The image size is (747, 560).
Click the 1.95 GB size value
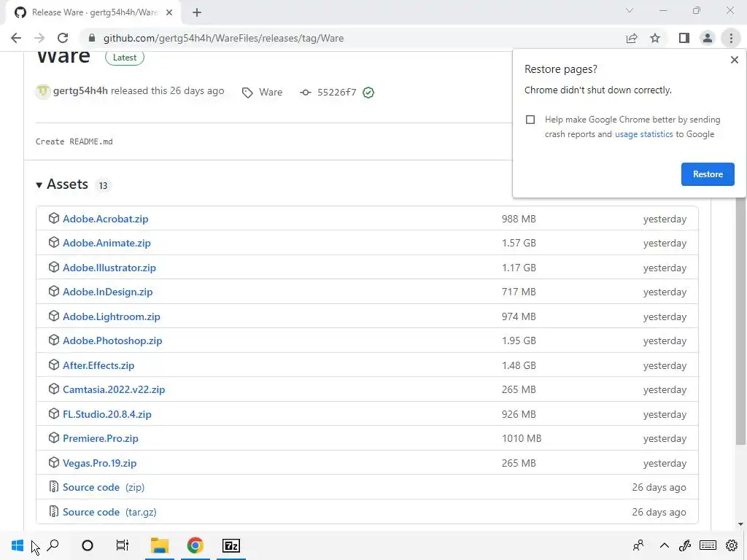[x=519, y=341]
